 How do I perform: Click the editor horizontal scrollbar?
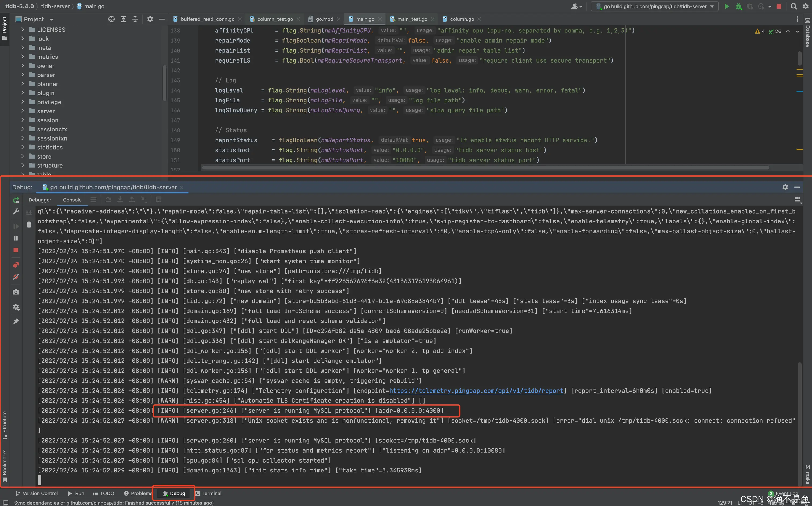tap(485, 168)
